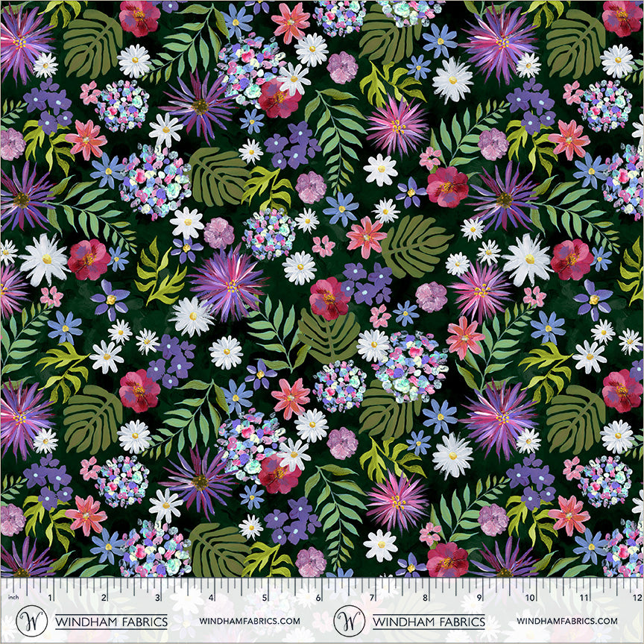Click WINDHAM FABRICS text beneath ruler mark 8
Screen dimensions: 644x644
click(x=429, y=622)
